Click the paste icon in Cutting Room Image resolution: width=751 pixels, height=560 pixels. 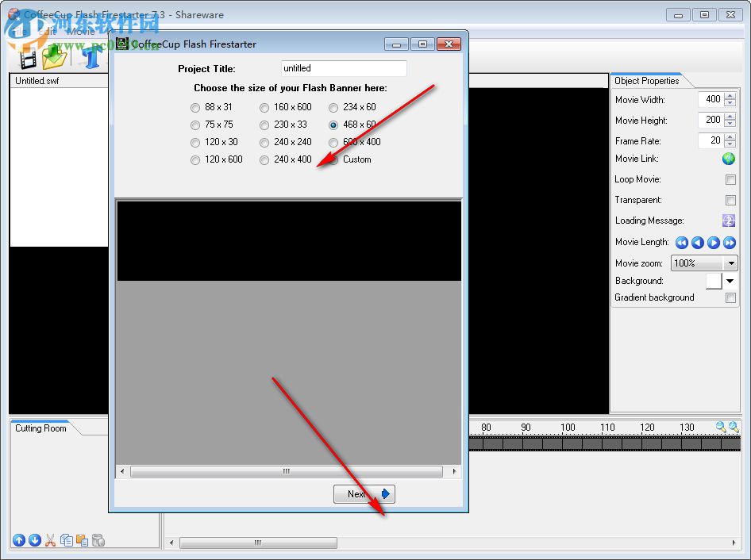[83, 540]
